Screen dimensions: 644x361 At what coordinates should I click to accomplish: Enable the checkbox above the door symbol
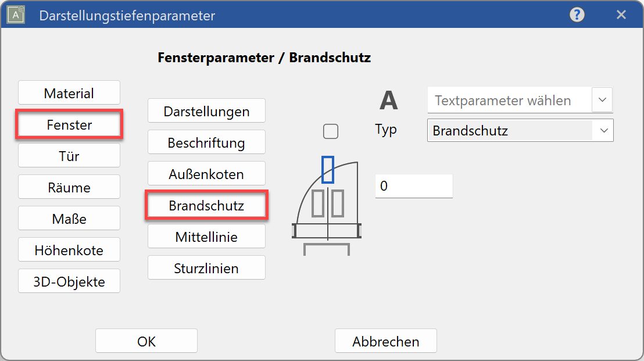click(331, 131)
